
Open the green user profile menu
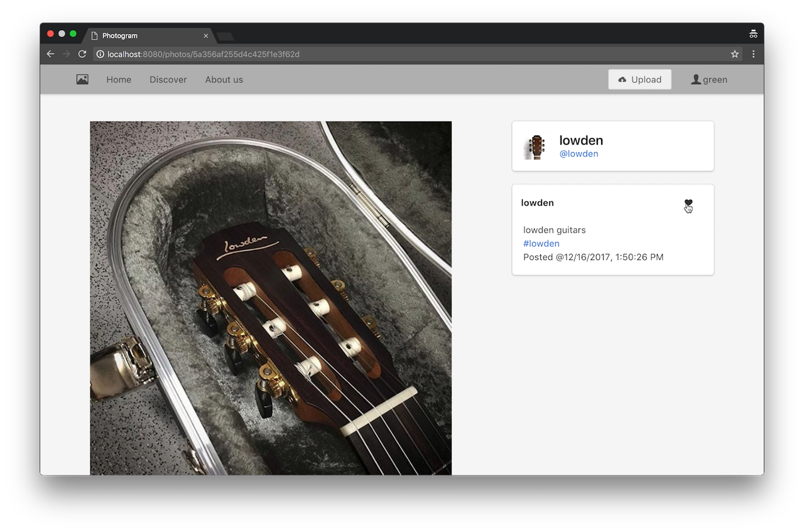[709, 80]
